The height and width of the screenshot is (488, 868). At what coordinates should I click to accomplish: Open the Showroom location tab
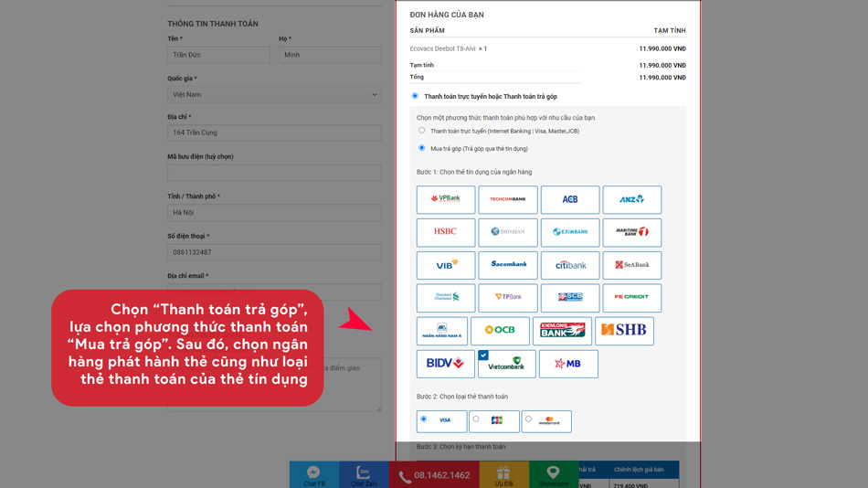pos(553,474)
